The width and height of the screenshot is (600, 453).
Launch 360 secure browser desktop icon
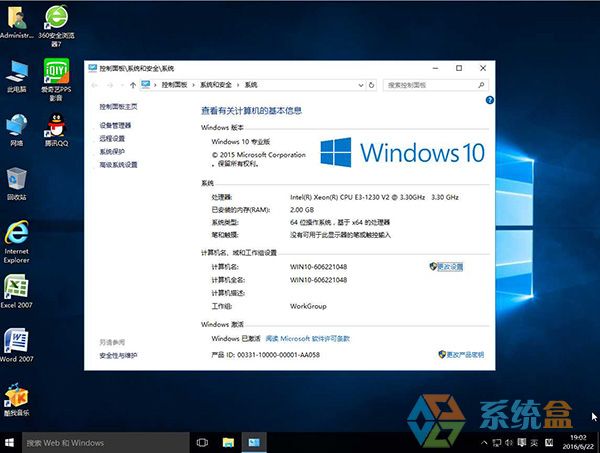coord(56,26)
